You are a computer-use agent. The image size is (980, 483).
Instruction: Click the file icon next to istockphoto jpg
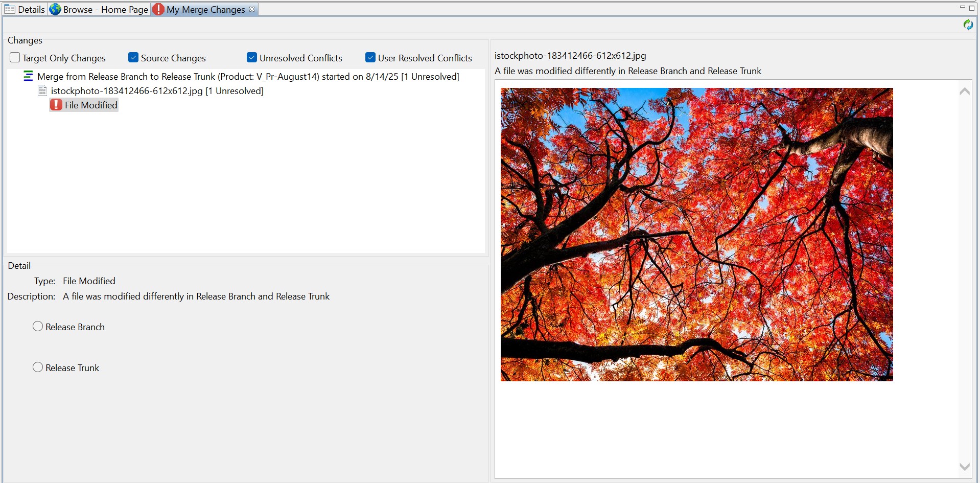coord(42,91)
